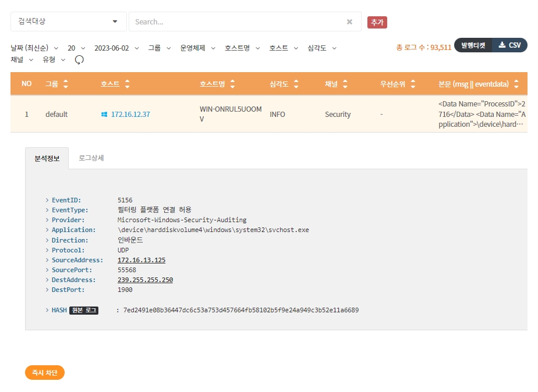
Task: Sort by 심각도 column arrows
Action: click(296, 84)
